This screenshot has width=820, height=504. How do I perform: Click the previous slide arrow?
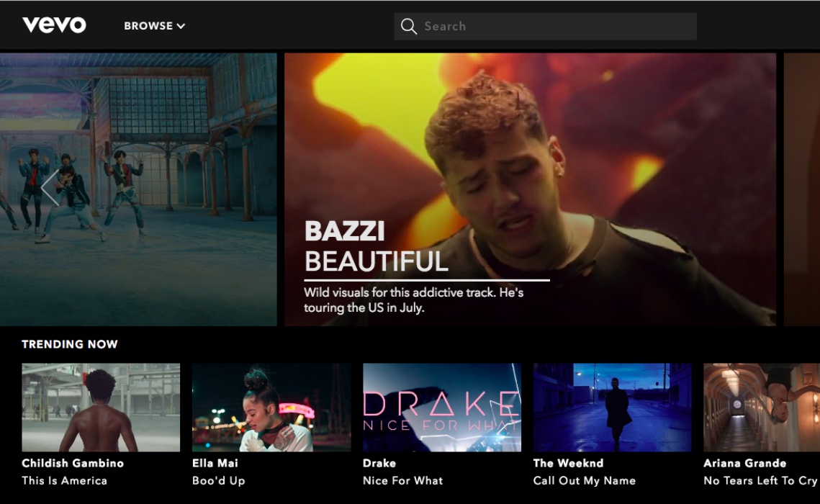point(49,188)
